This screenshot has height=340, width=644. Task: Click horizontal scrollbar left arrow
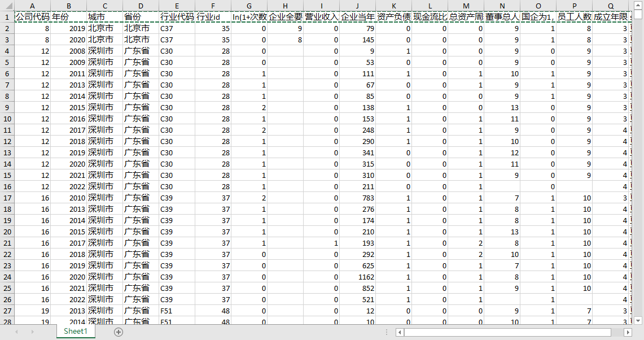click(400, 332)
